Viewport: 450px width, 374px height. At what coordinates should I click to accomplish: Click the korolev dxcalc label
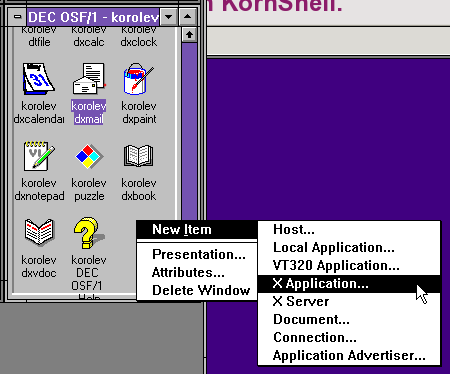pos(89,36)
